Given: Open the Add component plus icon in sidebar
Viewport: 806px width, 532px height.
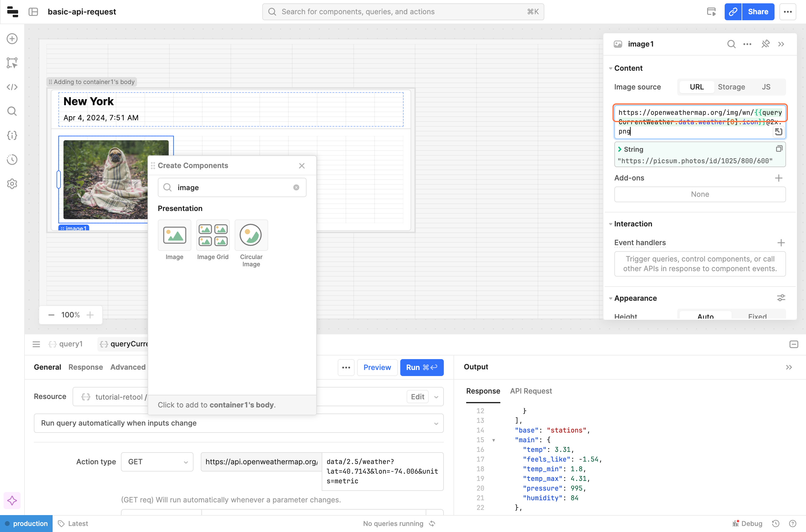Looking at the screenshot, I should pos(12,39).
